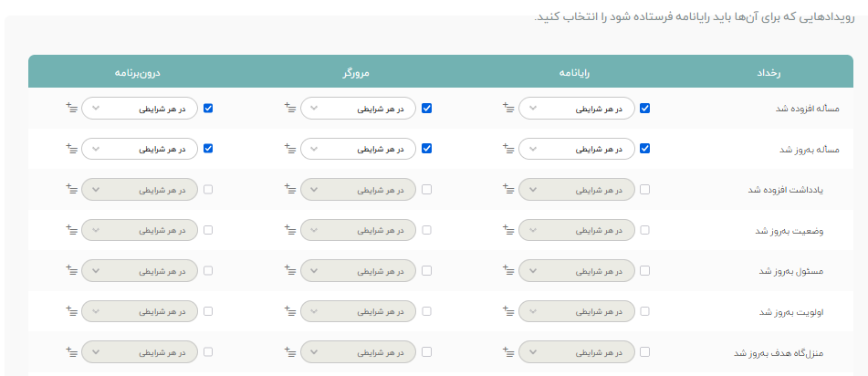Enable رایانامه checkbox for یادداشت افزوده شد

[645, 190]
